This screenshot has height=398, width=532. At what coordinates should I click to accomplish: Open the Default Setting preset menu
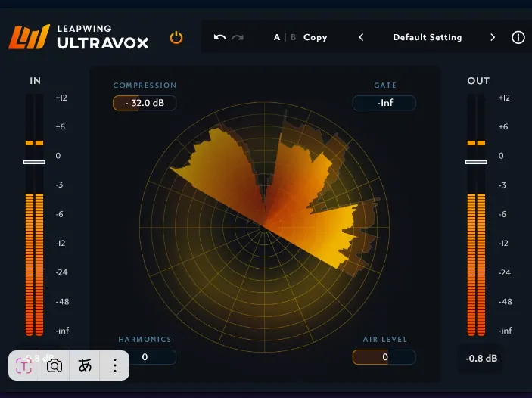[427, 37]
